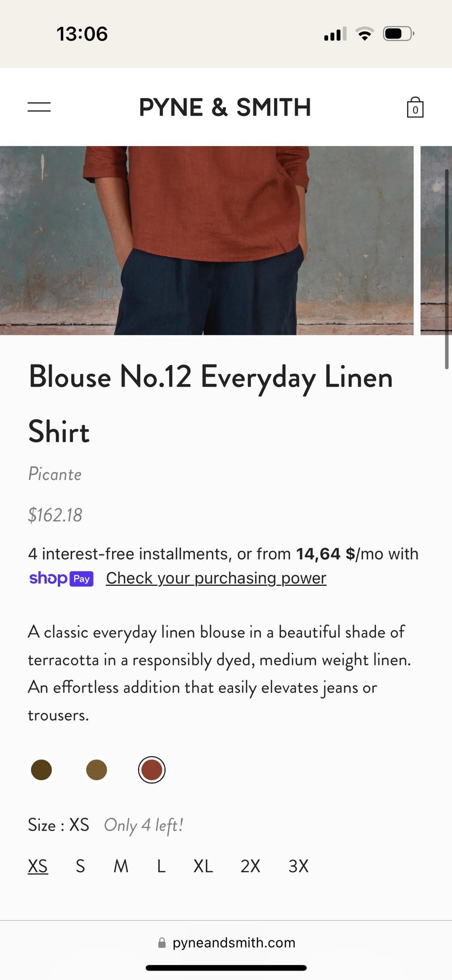452x980 pixels.
Task: Tap the cellular signal bars icon
Action: 335,34
